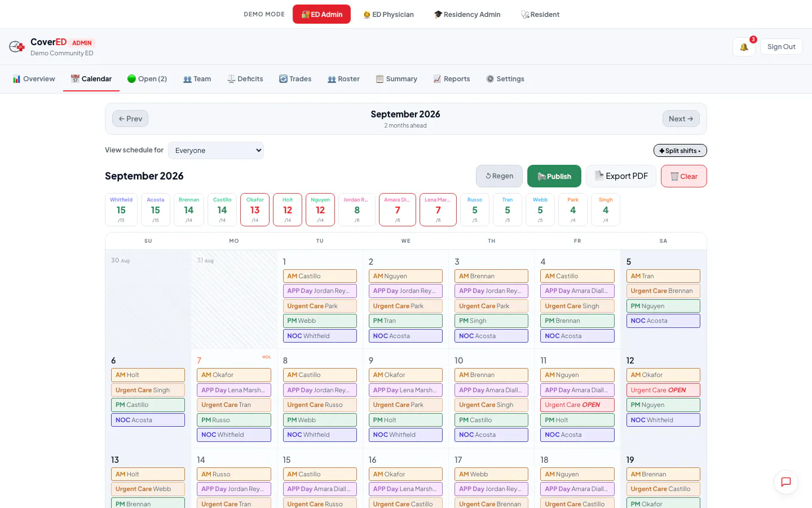Open the Trades tab
This screenshot has width=812, height=508.
pyautogui.click(x=295, y=79)
